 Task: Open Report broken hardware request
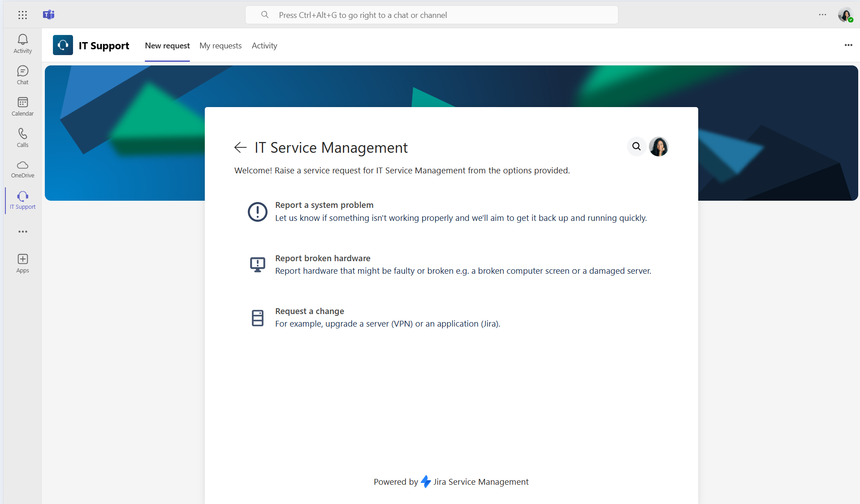click(323, 258)
